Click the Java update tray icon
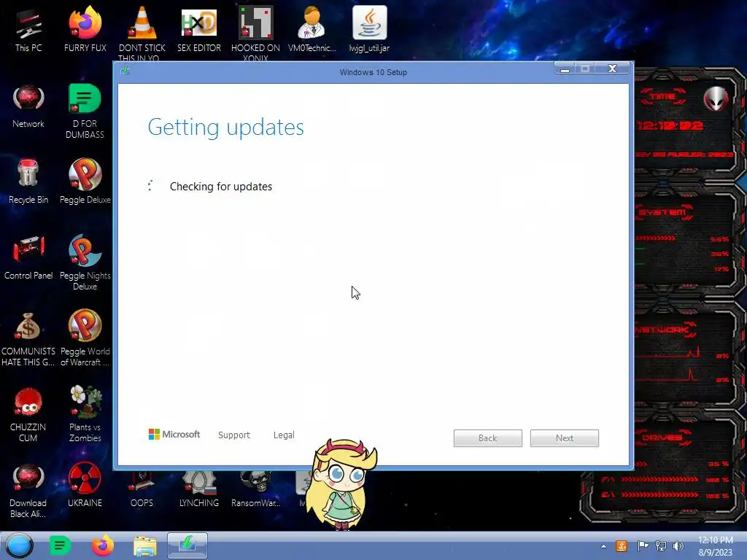Image resolution: width=747 pixels, height=560 pixels. (x=622, y=545)
